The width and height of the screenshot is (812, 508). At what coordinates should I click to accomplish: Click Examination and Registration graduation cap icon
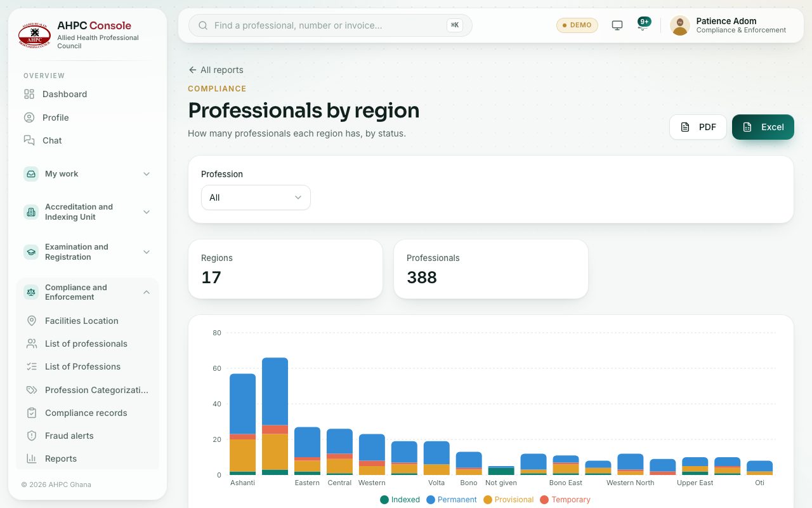click(x=31, y=252)
